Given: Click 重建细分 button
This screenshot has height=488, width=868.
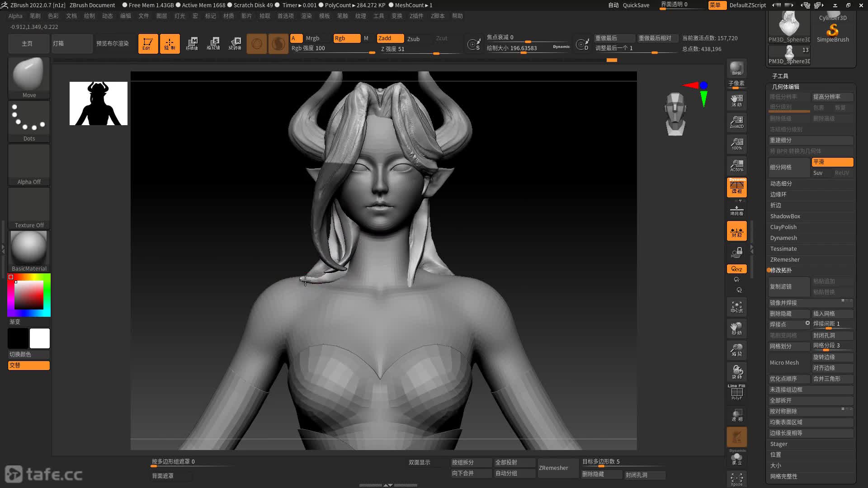Looking at the screenshot, I should pyautogui.click(x=810, y=140).
